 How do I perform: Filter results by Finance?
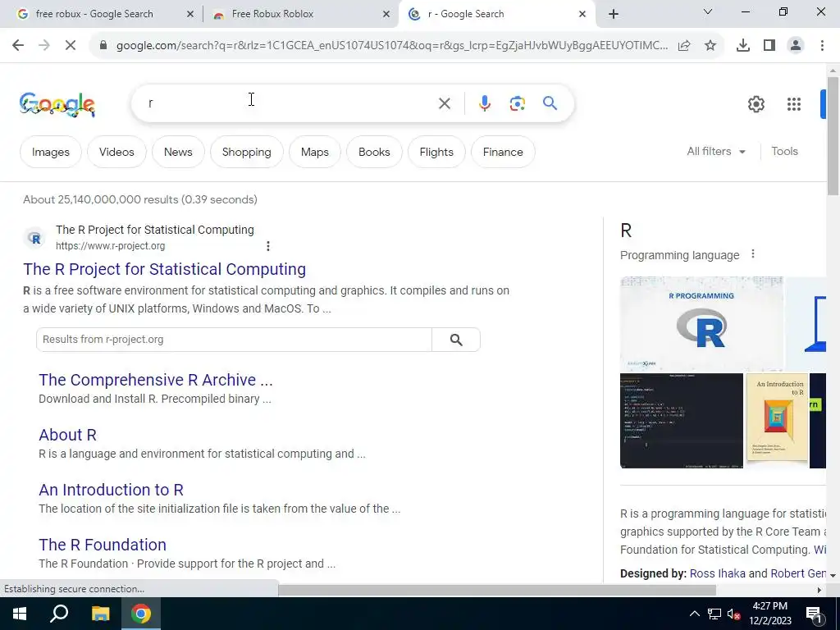tap(503, 152)
